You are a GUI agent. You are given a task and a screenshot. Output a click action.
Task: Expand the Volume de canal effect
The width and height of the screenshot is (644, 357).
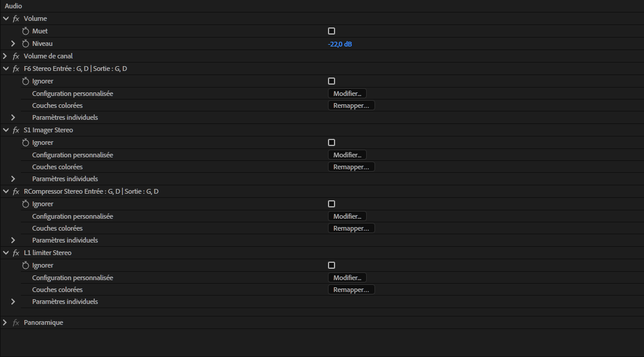5,56
